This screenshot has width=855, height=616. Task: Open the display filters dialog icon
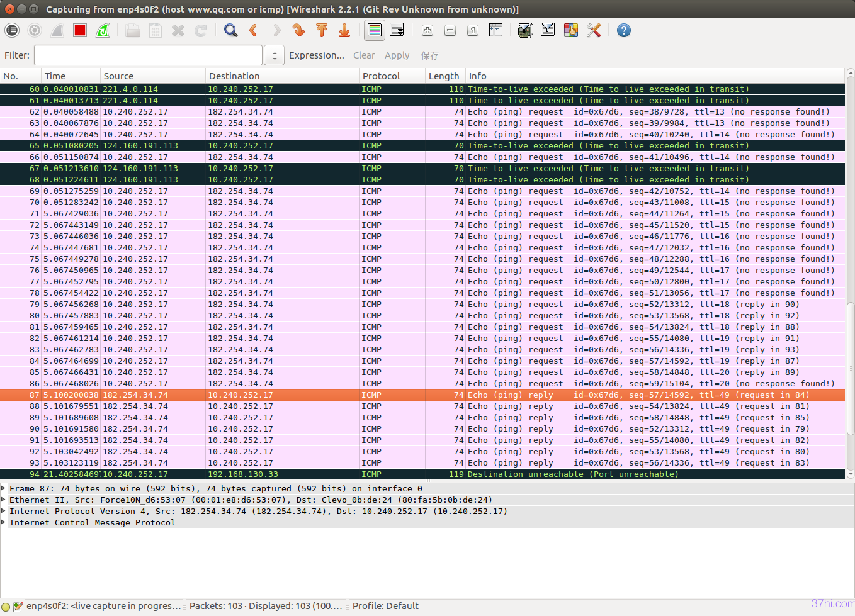tap(548, 30)
